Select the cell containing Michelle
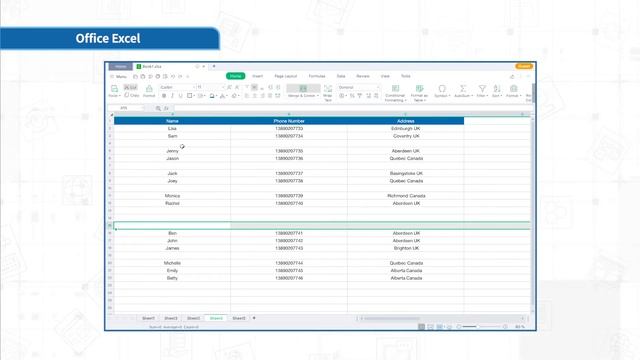 [x=172, y=263]
